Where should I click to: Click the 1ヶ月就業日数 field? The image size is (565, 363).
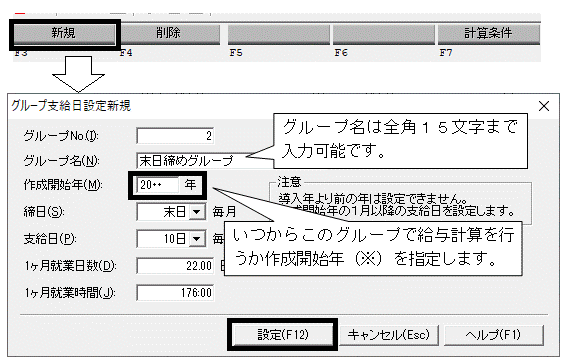pos(175,266)
